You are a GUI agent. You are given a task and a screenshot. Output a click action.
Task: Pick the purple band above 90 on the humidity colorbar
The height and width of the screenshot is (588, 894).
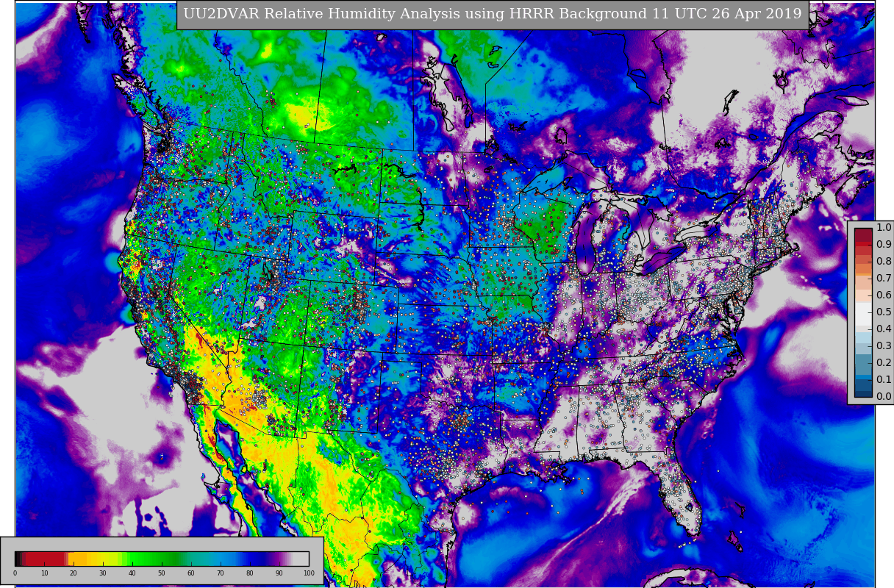(279, 559)
